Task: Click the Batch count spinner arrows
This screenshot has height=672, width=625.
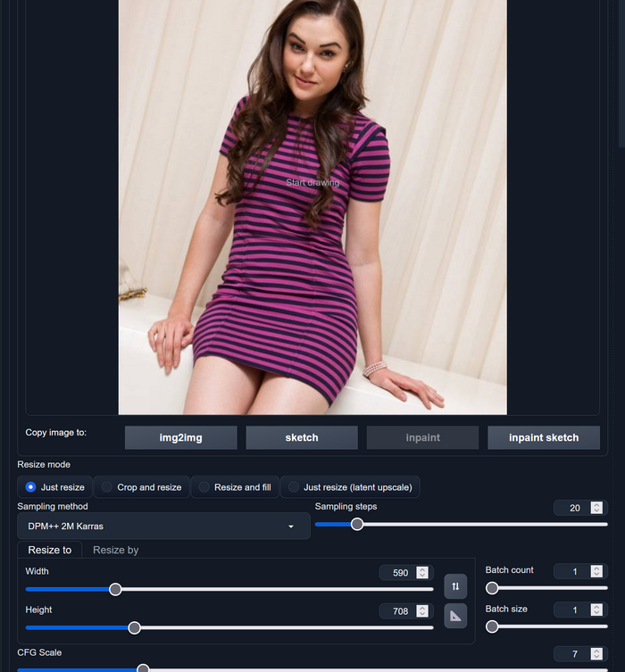Action: (596, 571)
